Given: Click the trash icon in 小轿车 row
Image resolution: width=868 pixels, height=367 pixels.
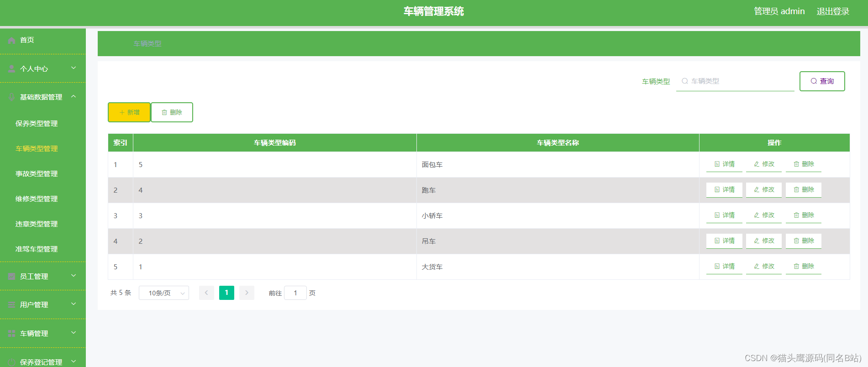Looking at the screenshot, I should tap(796, 215).
